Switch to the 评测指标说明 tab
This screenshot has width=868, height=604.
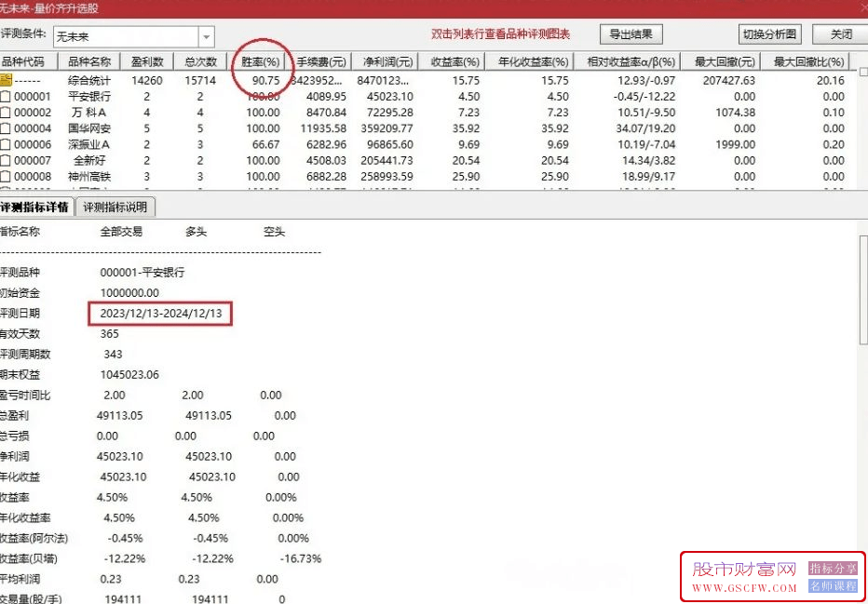[115, 208]
